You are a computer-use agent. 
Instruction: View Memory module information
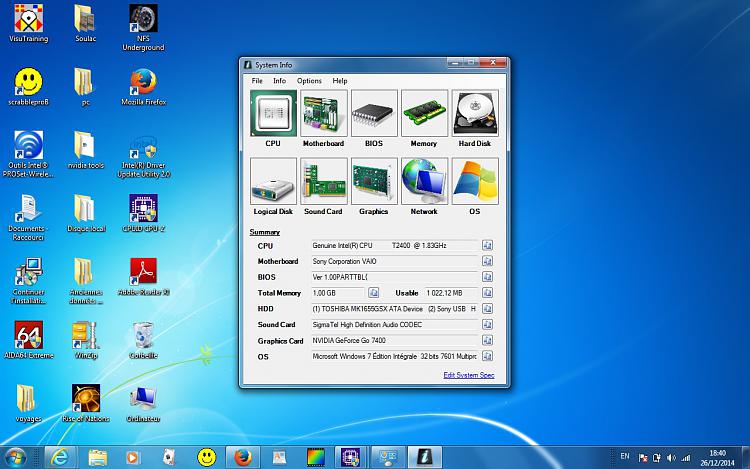click(424, 113)
